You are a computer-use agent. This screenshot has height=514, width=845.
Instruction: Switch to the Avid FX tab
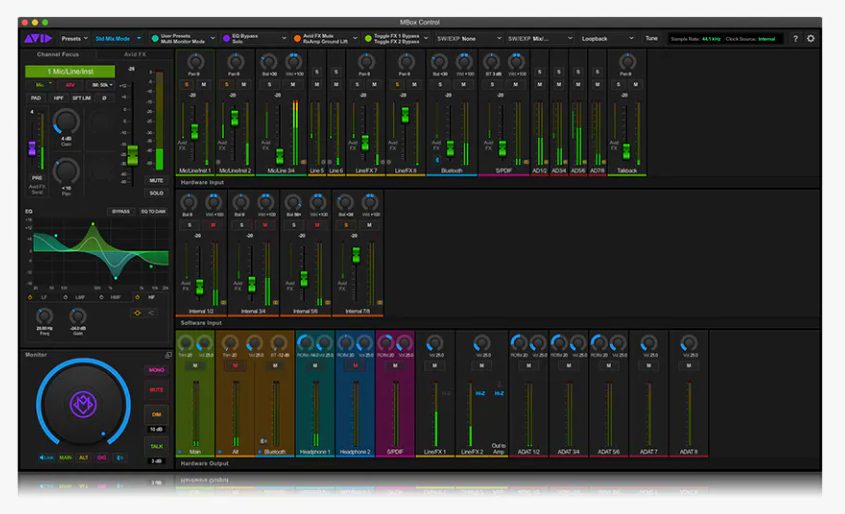135,54
